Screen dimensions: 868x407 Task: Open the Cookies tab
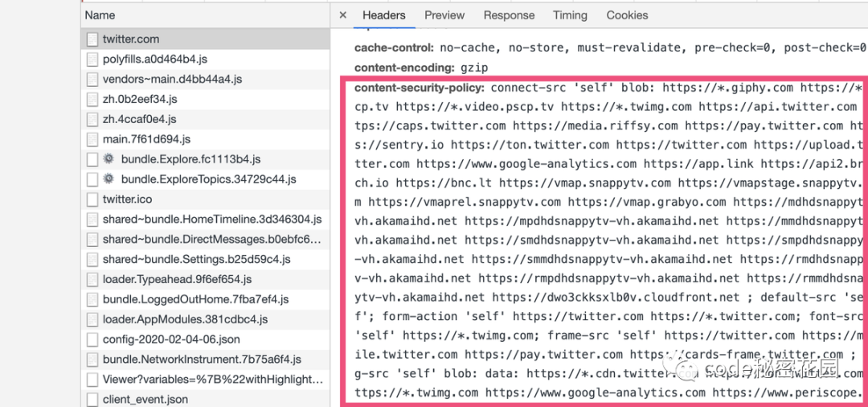click(627, 15)
